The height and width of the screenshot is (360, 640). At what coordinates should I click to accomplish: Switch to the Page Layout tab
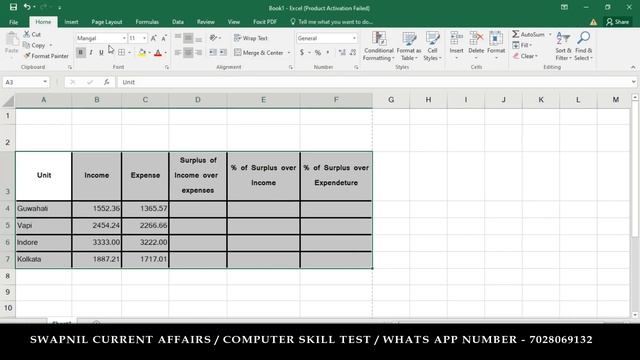(x=107, y=22)
